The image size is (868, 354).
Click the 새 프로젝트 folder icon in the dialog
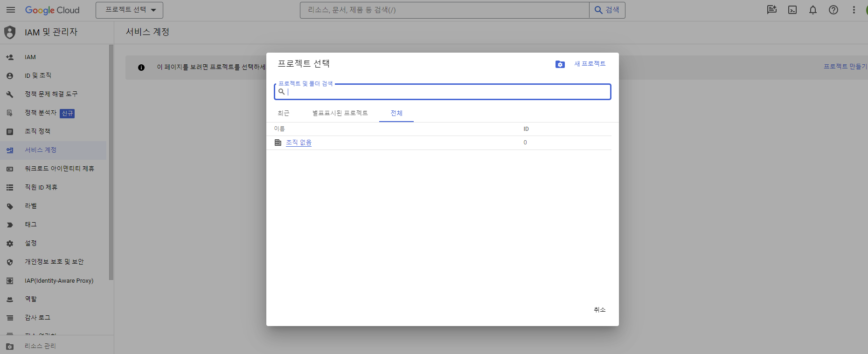[560, 64]
